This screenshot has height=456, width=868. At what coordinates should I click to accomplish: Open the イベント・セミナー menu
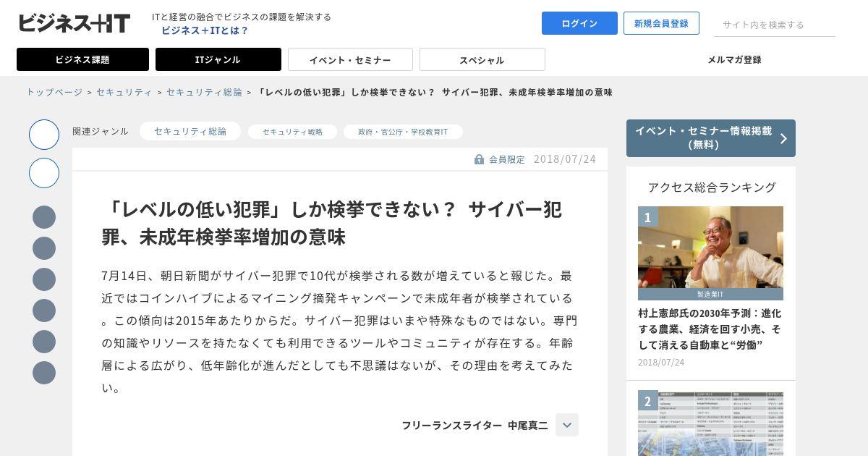coord(350,59)
